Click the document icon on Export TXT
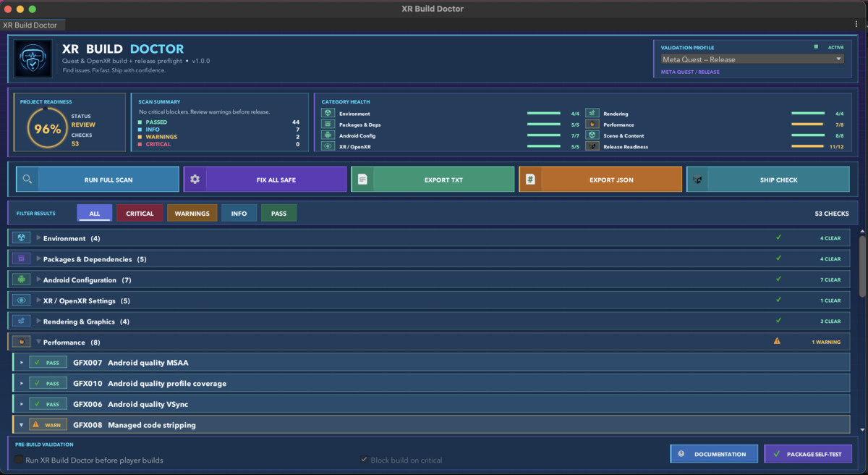Viewport: 868px width, 475px height. 362,180
